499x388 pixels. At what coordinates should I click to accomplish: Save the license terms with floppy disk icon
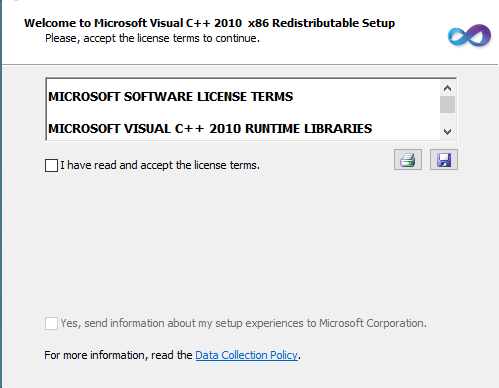tap(444, 160)
